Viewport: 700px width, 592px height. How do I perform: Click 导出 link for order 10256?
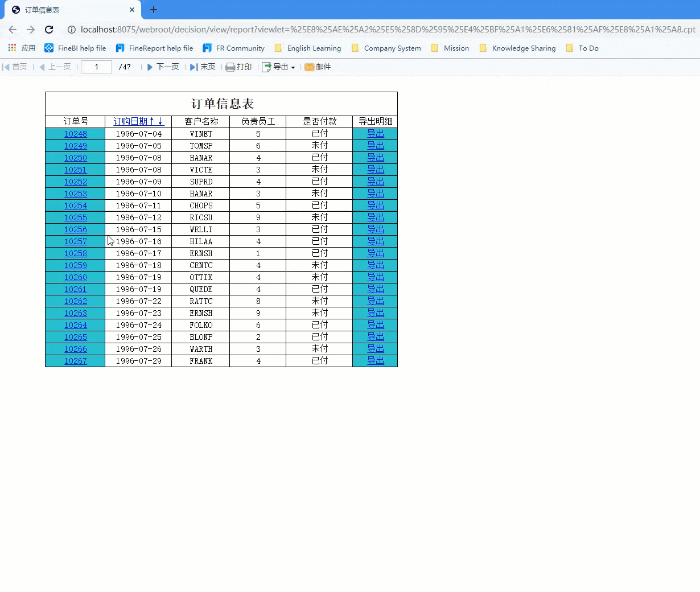pos(376,229)
